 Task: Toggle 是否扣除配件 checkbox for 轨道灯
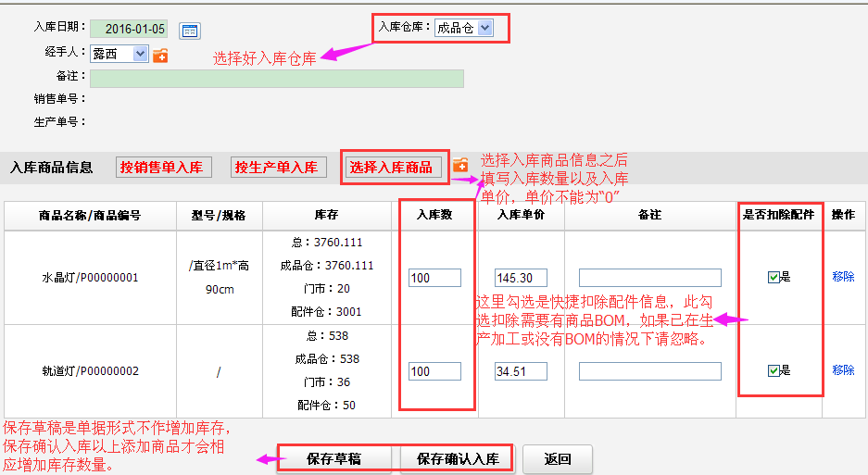pyautogui.click(x=774, y=371)
